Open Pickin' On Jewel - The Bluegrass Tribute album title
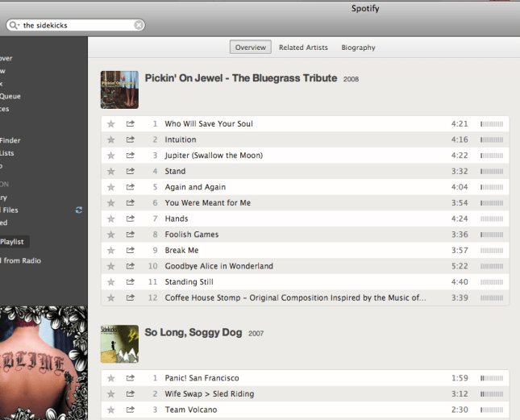The image size is (520, 420). pyautogui.click(x=241, y=78)
